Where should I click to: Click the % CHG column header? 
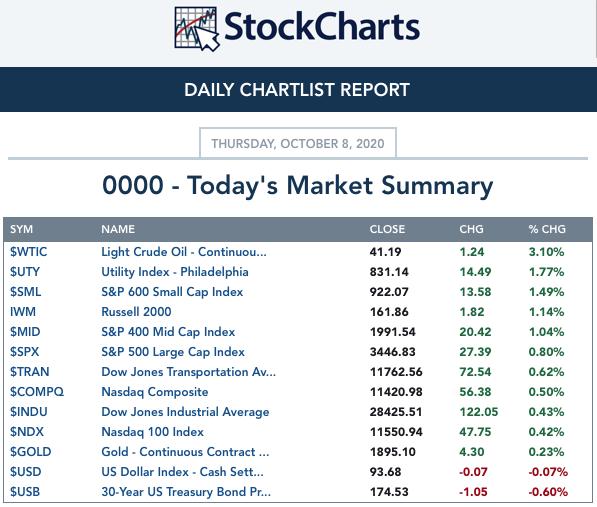(x=547, y=229)
